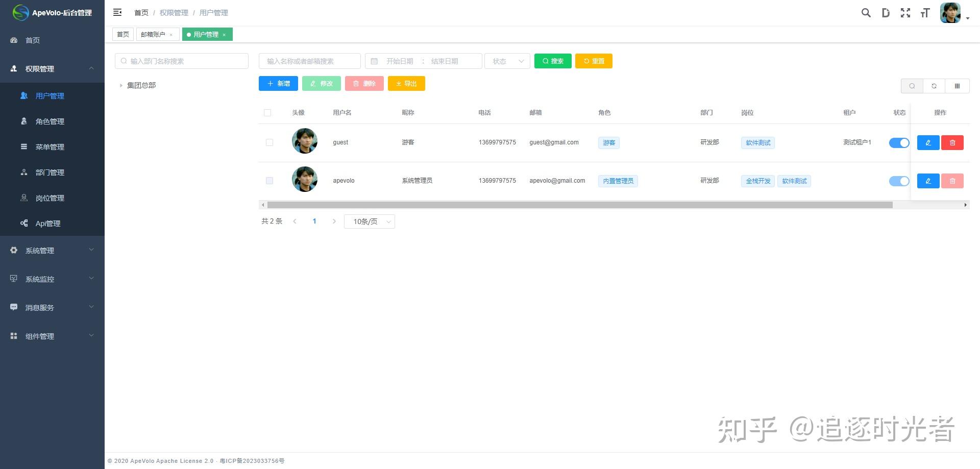
Task: Open the 状态 status dropdown
Action: click(x=507, y=61)
